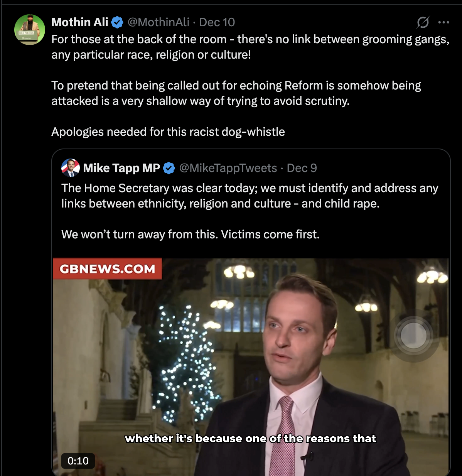Open quoted post text about the Home Secretary

(x=250, y=196)
